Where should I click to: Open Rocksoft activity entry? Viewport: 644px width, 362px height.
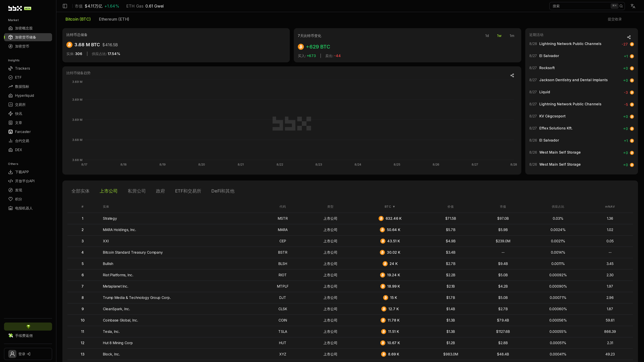pos(581,68)
